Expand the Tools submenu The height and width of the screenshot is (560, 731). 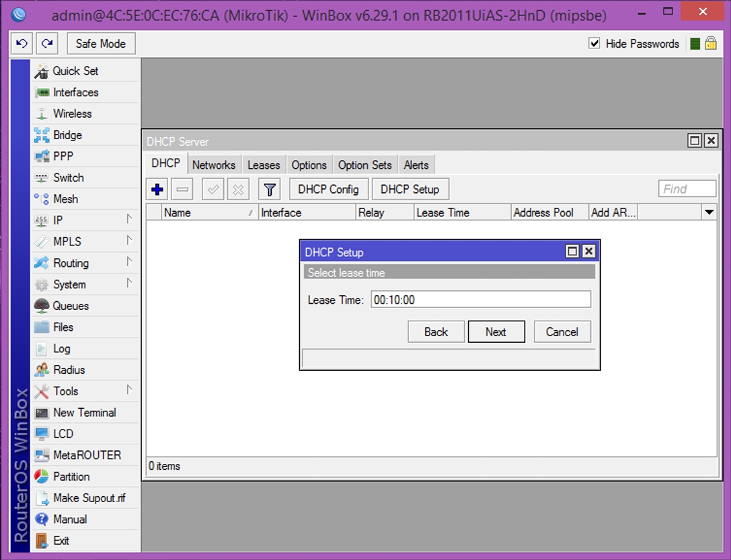[x=86, y=391]
